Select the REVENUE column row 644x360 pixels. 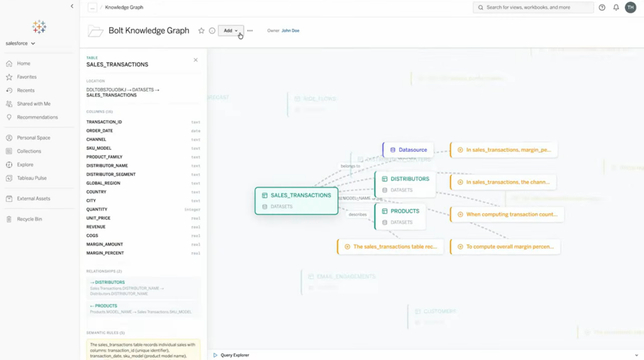(143, 227)
